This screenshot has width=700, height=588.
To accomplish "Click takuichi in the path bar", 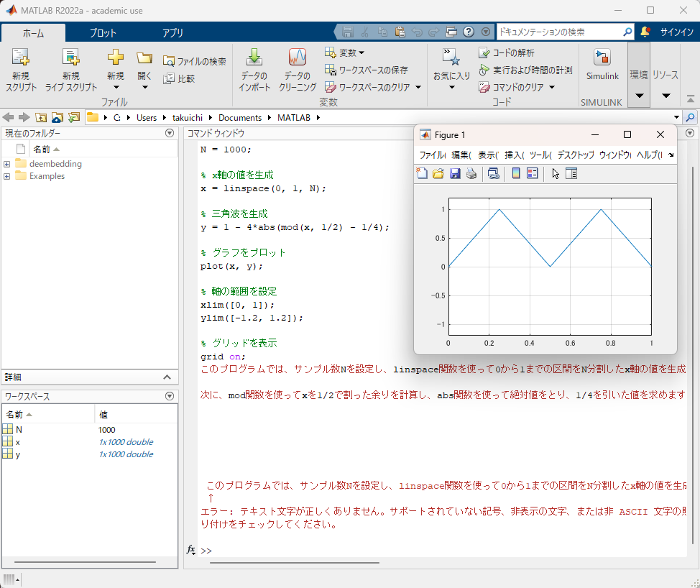I will coord(188,117).
